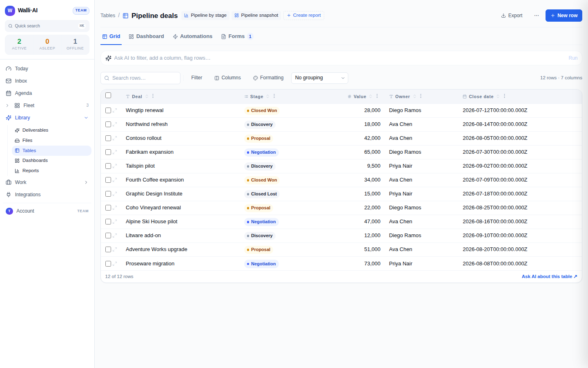588x368 pixels.
Task: Select the Alpine Ski House pilot checkbox
Action: [108, 222]
